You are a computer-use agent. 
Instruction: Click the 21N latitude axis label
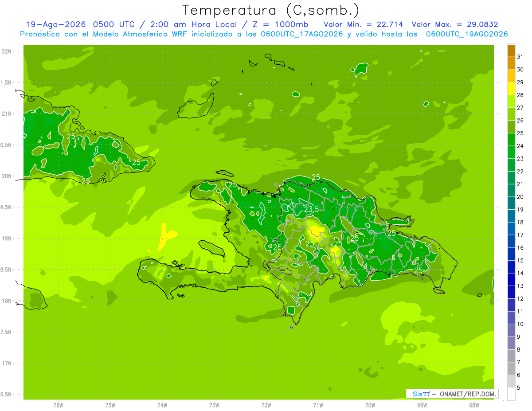point(7,114)
